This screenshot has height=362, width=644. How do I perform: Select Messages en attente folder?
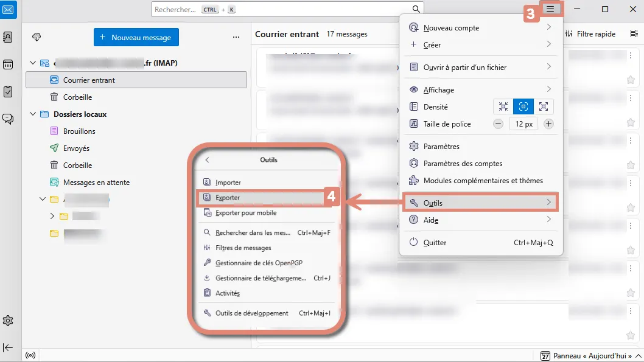(x=136, y=183)
